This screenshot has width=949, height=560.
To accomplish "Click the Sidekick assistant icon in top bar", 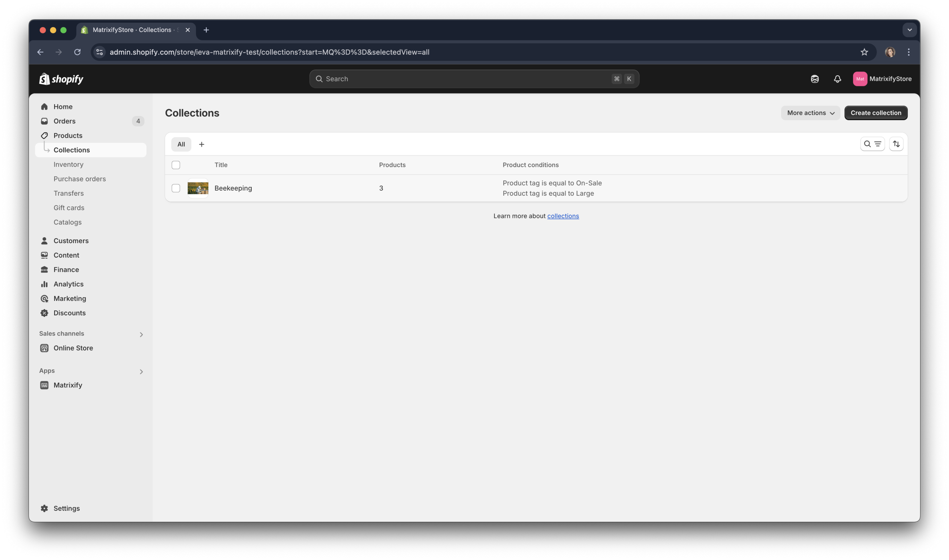I will (x=814, y=79).
